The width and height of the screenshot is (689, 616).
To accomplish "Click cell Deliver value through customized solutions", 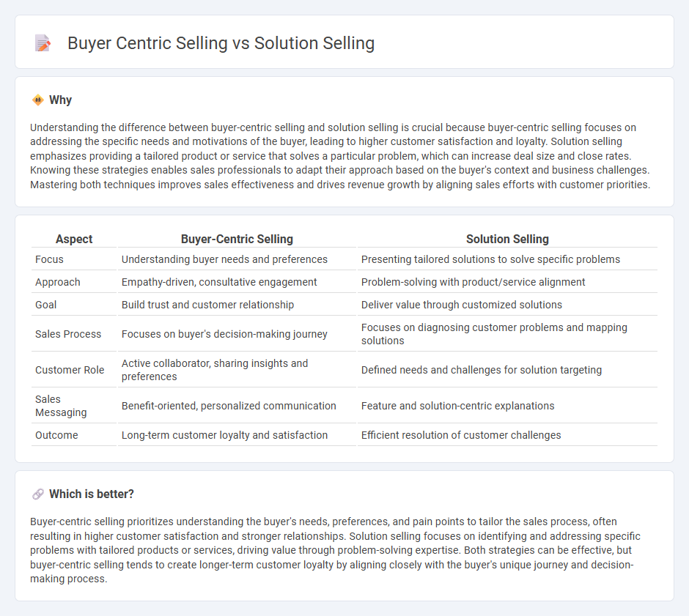I will tap(507, 305).
